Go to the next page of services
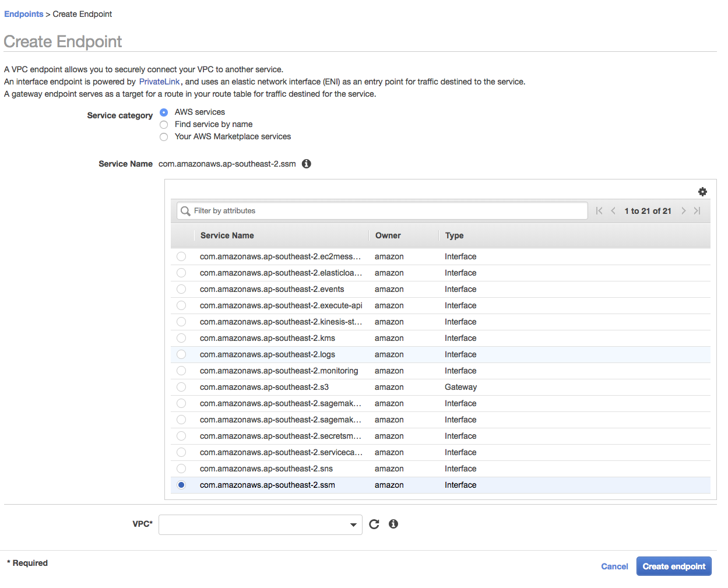 pos(683,210)
